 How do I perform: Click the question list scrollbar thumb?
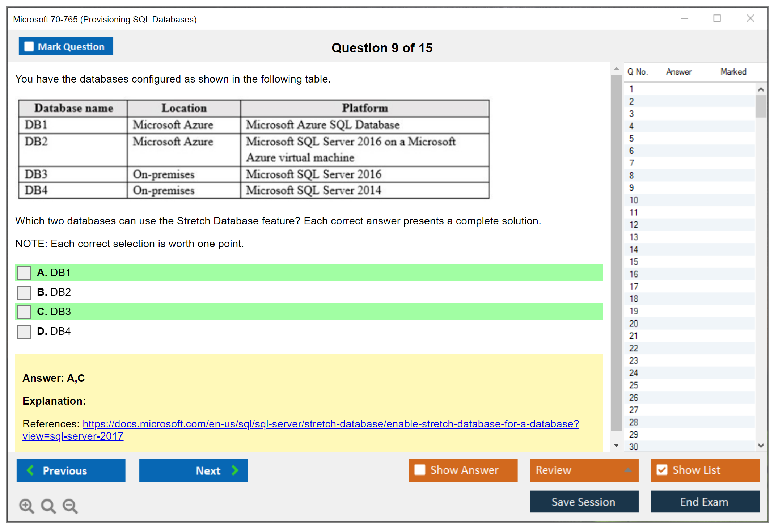(761, 106)
